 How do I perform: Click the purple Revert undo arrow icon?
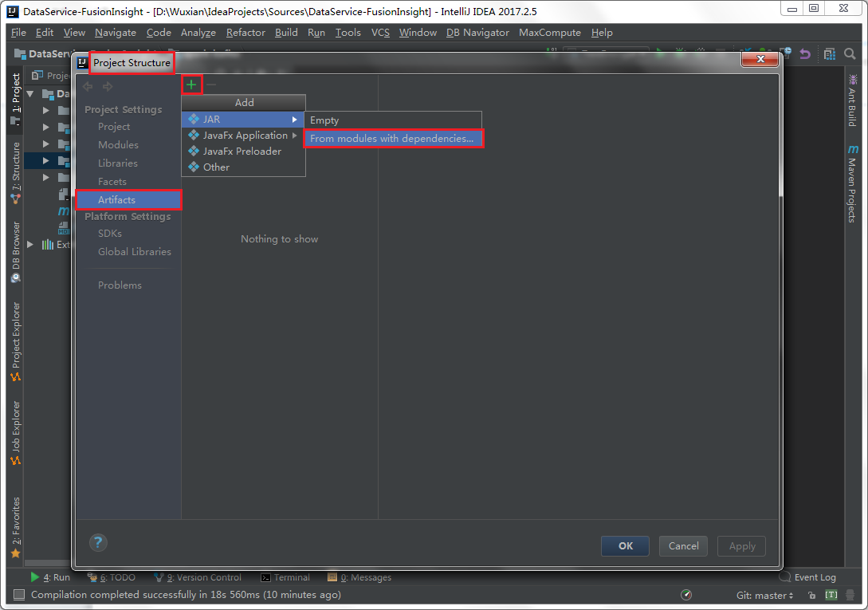coord(805,53)
